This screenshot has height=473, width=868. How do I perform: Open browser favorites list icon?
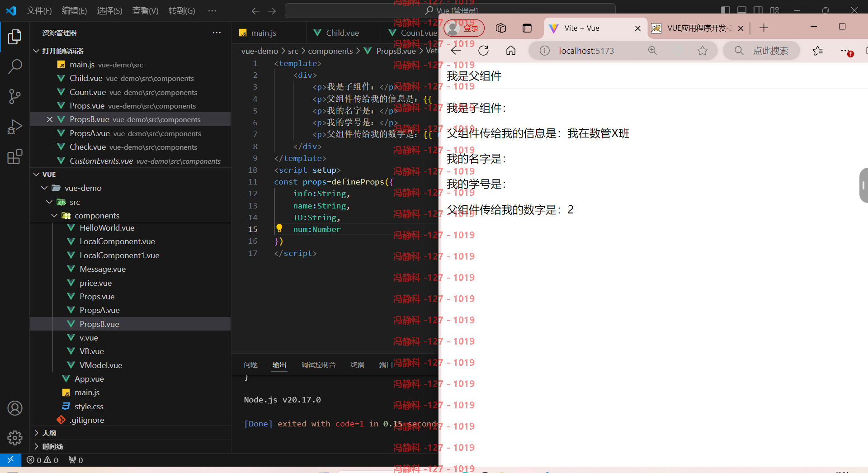pos(818,51)
